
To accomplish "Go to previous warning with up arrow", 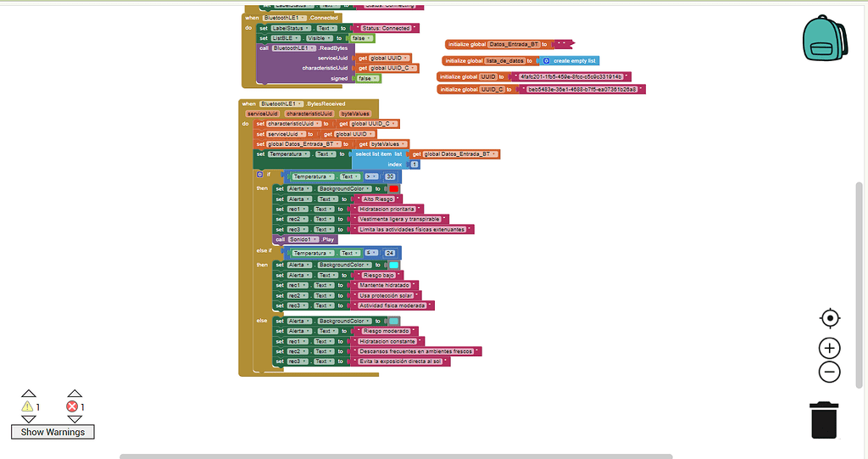I will pos(29,394).
